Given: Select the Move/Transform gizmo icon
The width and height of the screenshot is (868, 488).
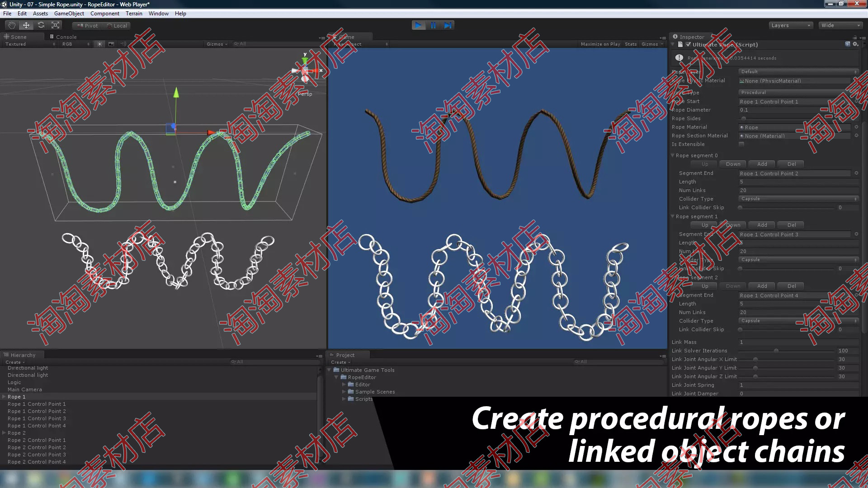Looking at the screenshot, I should tap(26, 25).
